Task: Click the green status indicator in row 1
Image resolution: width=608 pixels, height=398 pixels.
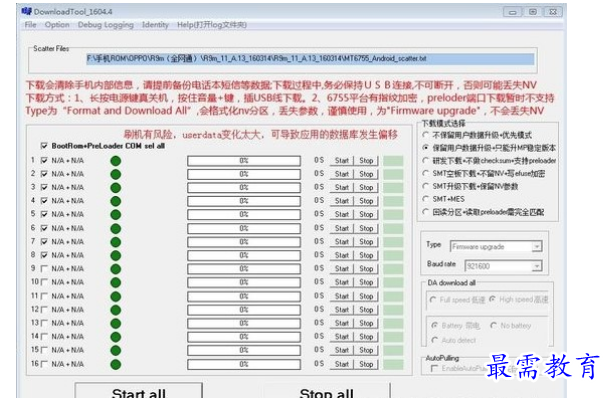Action: [116, 161]
